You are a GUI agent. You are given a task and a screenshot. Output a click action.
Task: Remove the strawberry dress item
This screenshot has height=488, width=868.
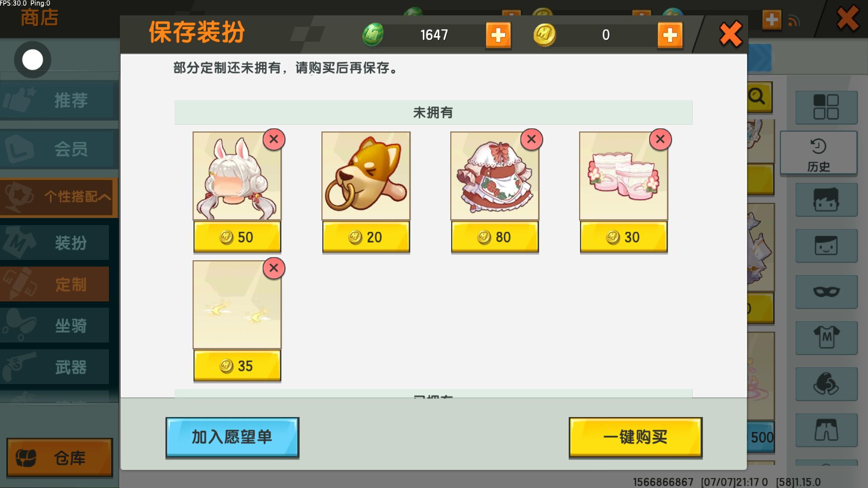[531, 140]
